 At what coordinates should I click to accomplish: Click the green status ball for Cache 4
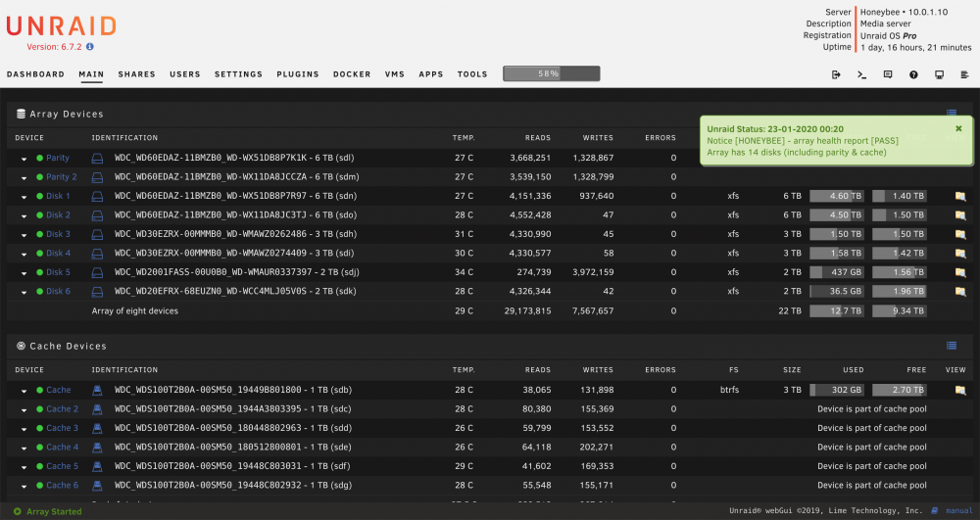click(x=39, y=448)
